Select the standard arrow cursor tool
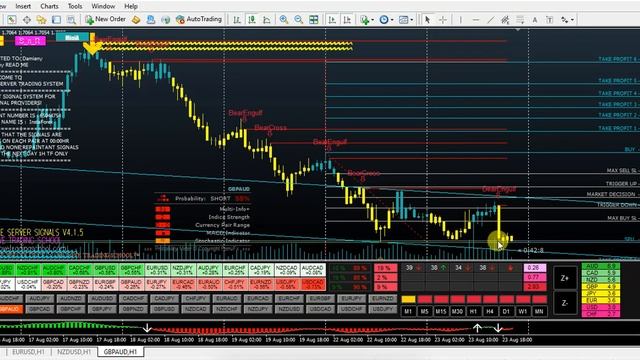The image size is (640, 360). pyautogui.click(x=427, y=20)
